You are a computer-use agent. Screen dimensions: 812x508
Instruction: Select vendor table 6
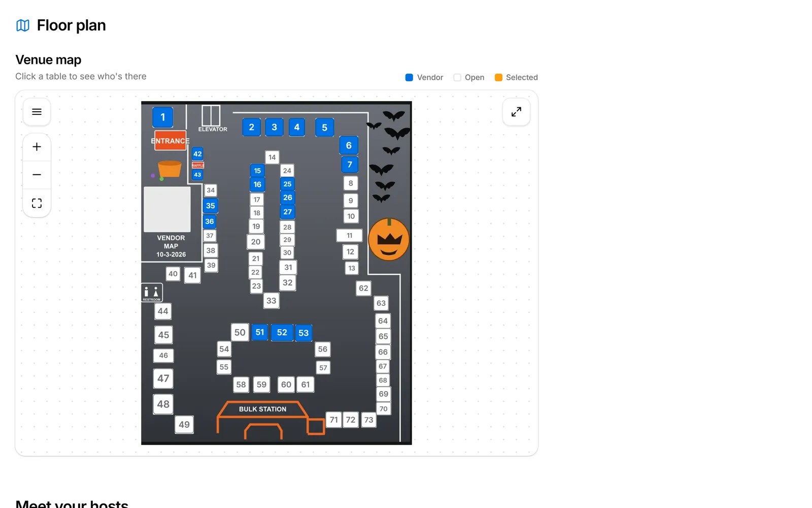349,145
